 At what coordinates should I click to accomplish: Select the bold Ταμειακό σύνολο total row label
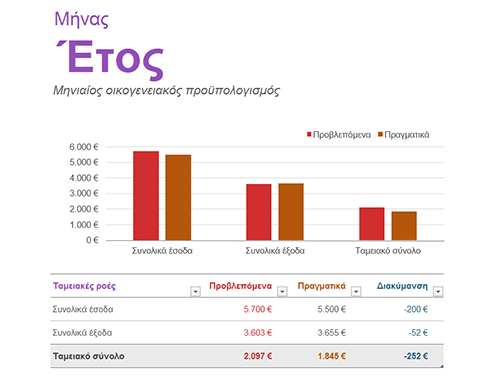tap(89, 356)
